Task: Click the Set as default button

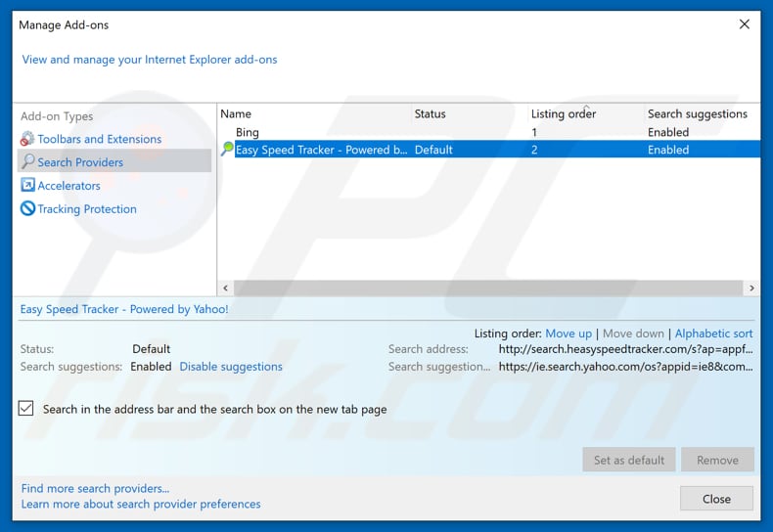Action: [628, 460]
